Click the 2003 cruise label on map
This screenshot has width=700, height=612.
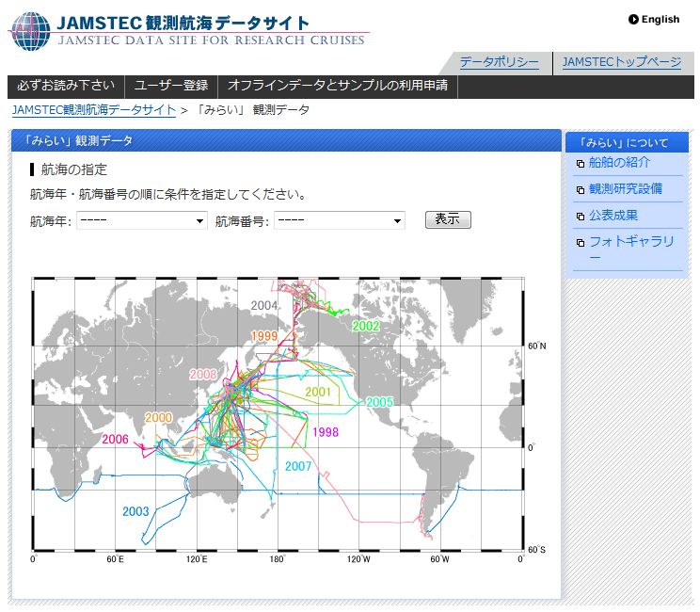click(135, 512)
